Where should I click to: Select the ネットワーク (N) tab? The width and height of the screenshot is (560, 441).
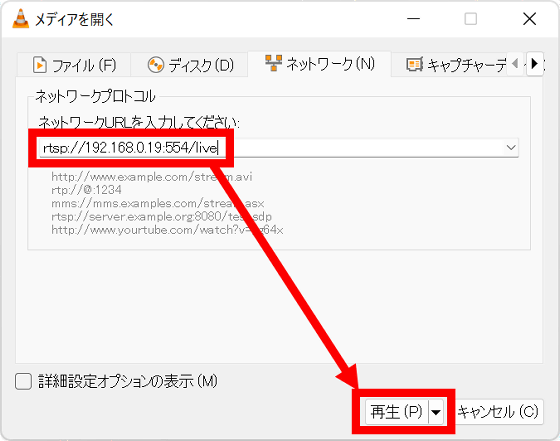click(x=320, y=64)
